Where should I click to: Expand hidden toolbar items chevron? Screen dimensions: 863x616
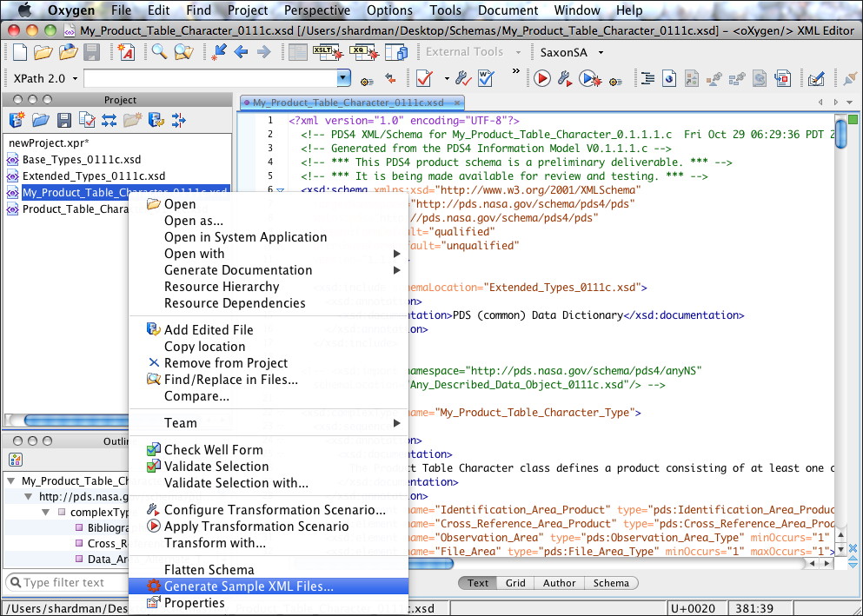515,71
